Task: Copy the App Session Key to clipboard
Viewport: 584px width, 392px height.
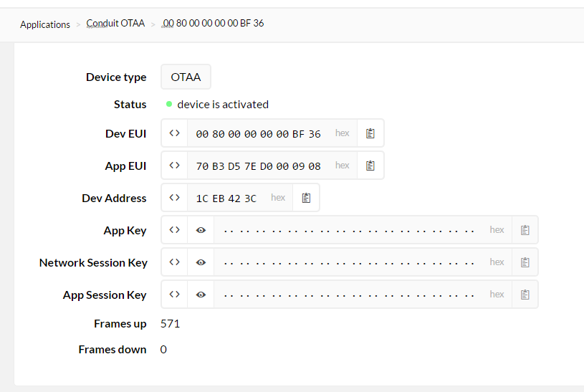Action: (x=525, y=295)
